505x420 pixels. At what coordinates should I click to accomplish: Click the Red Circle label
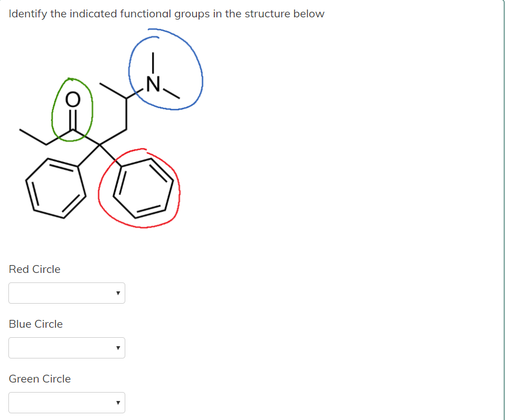[x=34, y=269]
